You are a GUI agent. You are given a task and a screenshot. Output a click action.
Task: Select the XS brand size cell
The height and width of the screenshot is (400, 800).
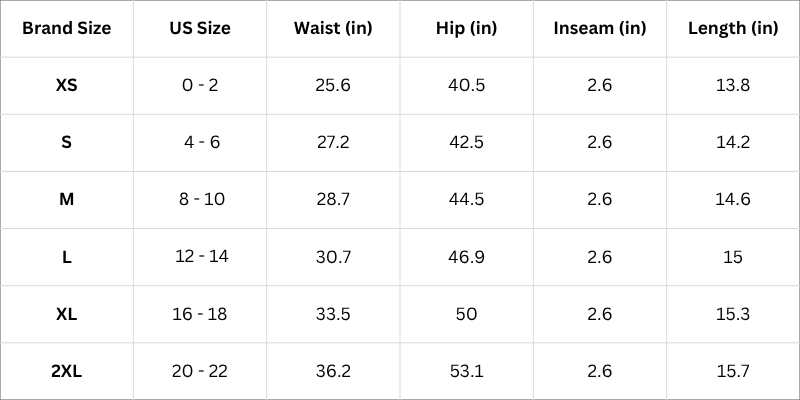(66, 85)
